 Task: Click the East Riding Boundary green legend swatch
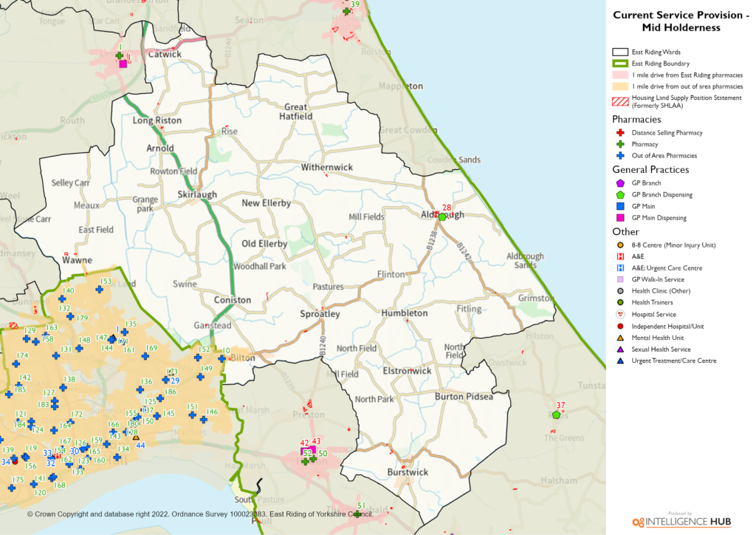click(619, 64)
